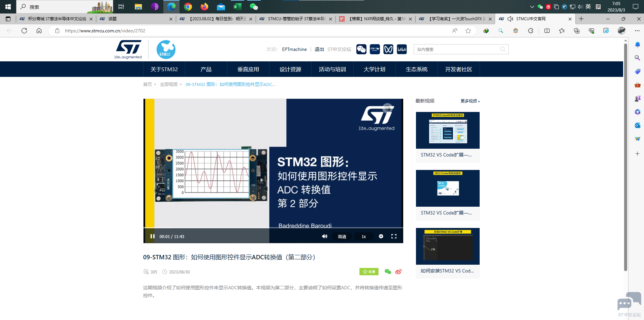Open the ST中文论坛 chat bubble widget

pyautogui.click(x=629, y=304)
